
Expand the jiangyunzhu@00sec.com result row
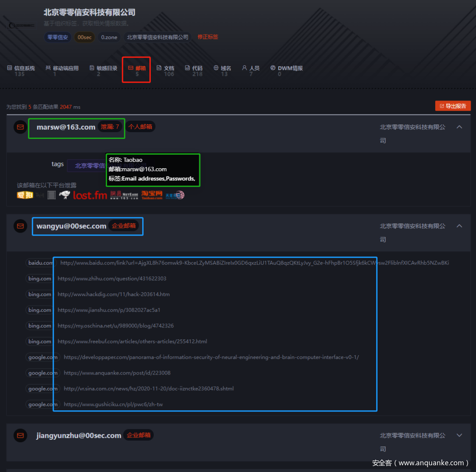click(459, 435)
